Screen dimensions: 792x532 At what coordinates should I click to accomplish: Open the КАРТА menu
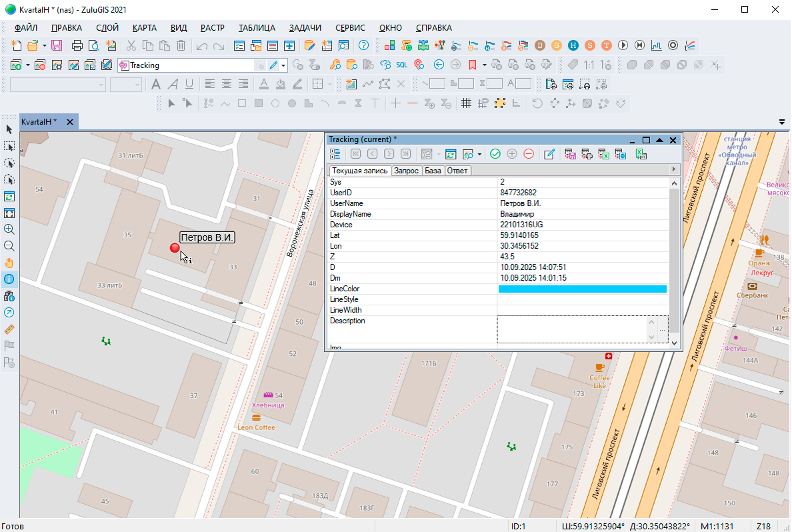click(x=145, y=28)
